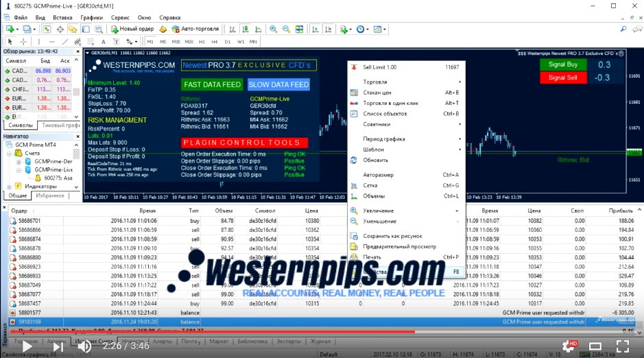Viewport: 644px width, 358px height.
Task: Open the Strategy Tester magnifier icon
Action: [99, 29]
